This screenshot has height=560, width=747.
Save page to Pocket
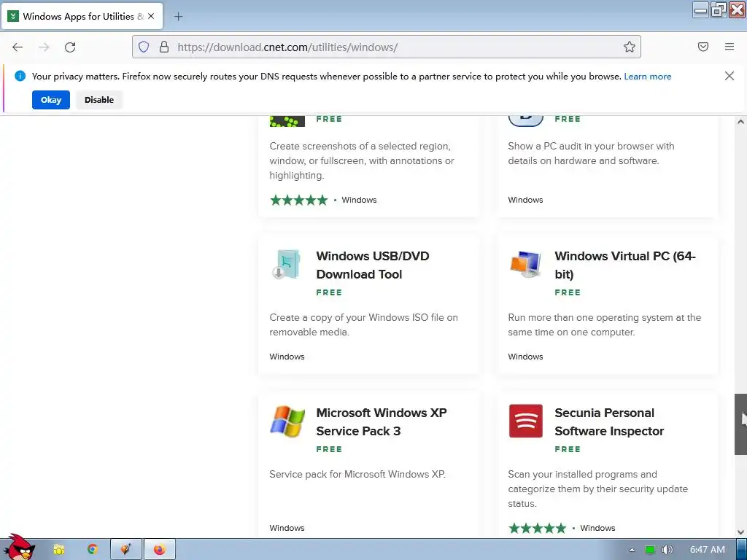[703, 47]
